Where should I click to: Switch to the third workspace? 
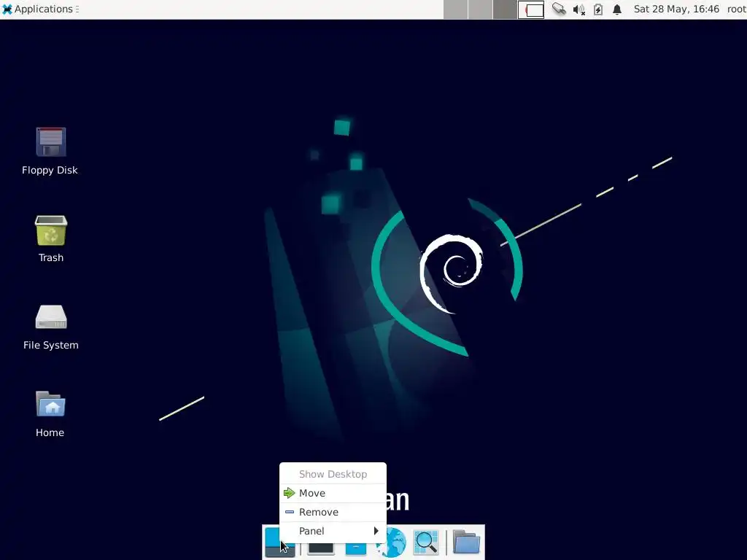pos(505,9)
